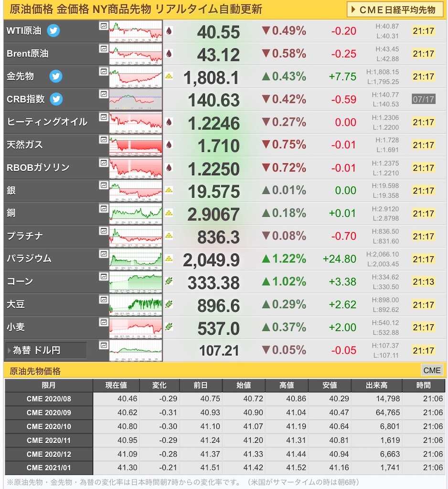
Task: Open the 金先物 Twitter icon
Action: point(56,76)
